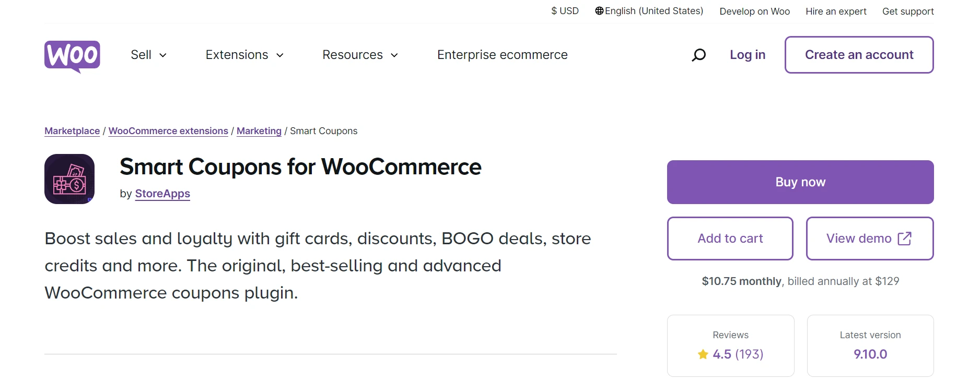Open the Marketing breadcrumb link
Screen dimensions: 980x381
[x=259, y=131]
